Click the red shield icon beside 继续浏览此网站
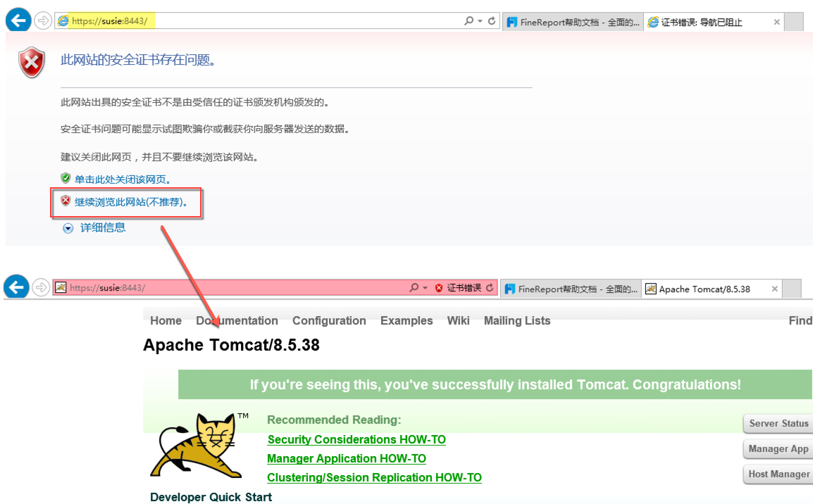Screen dimensions: 813x504 click(66, 201)
